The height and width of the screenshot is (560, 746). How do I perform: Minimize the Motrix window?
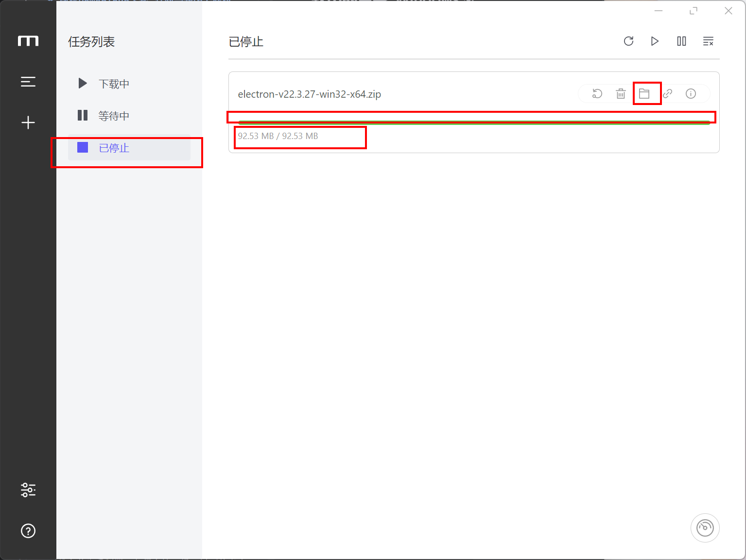pos(659,11)
